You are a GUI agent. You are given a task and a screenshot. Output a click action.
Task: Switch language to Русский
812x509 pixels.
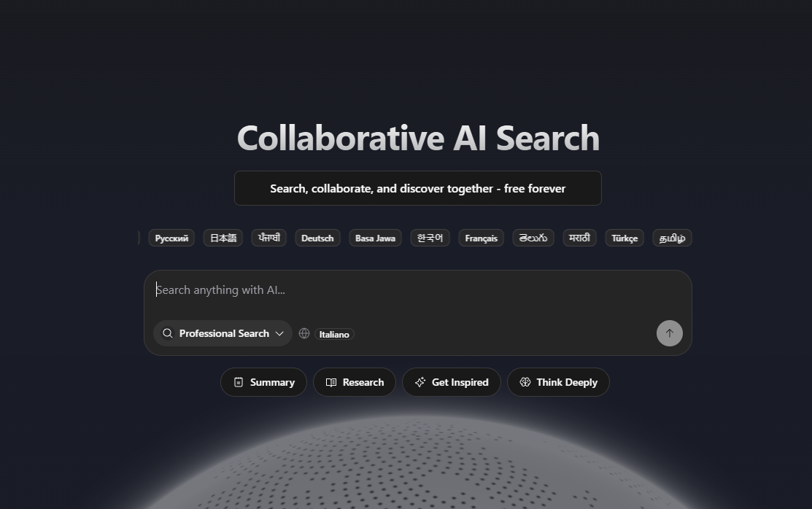pos(171,238)
